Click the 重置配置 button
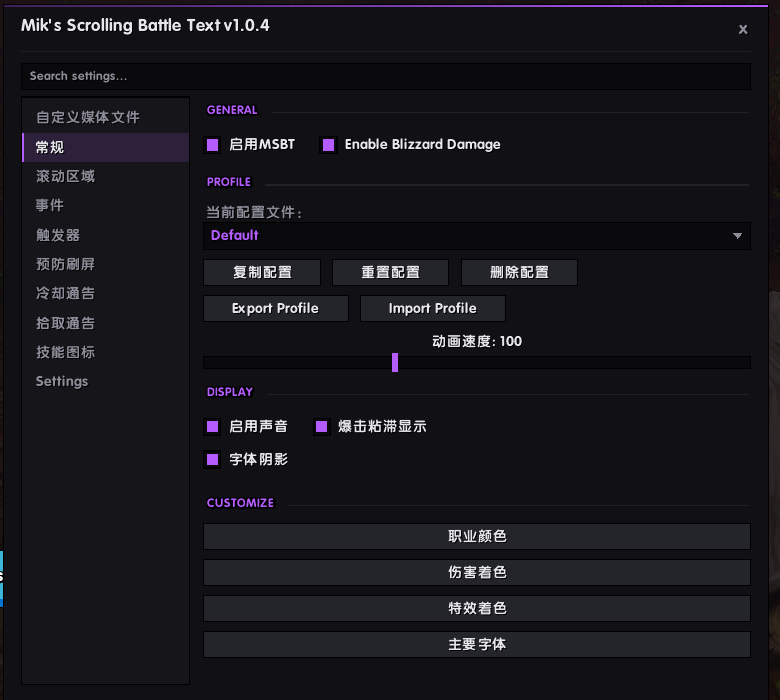This screenshot has width=780, height=700. click(390, 273)
